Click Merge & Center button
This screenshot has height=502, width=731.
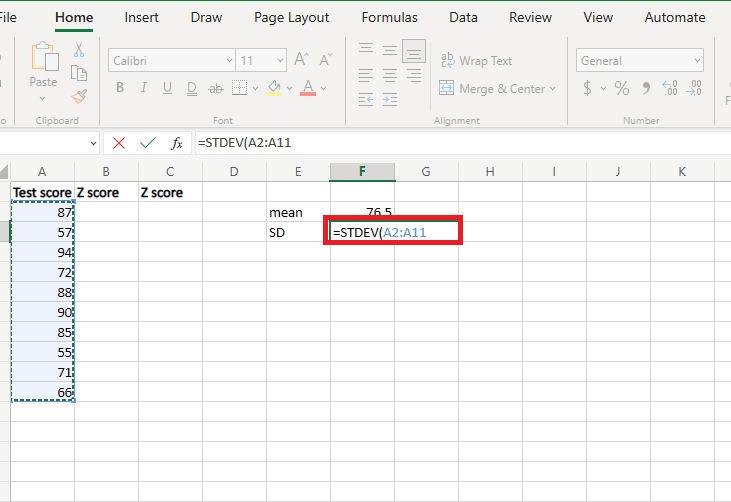point(492,88)
